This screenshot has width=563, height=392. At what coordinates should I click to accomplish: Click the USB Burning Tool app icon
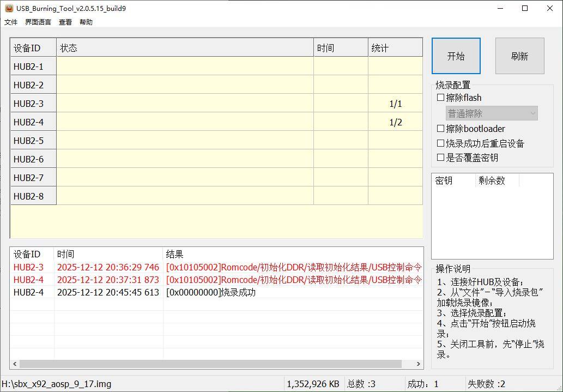click(9, 8)
